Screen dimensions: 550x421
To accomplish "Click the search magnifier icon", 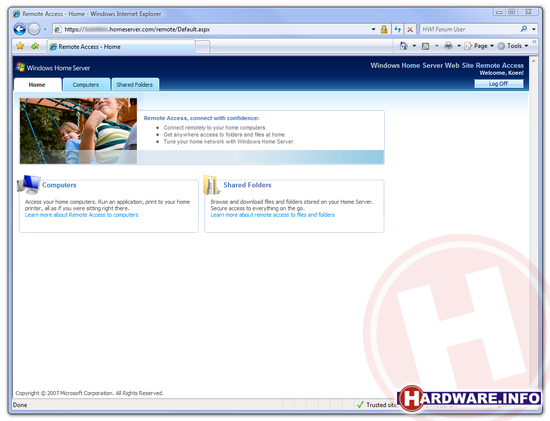I will click(524, 29).
